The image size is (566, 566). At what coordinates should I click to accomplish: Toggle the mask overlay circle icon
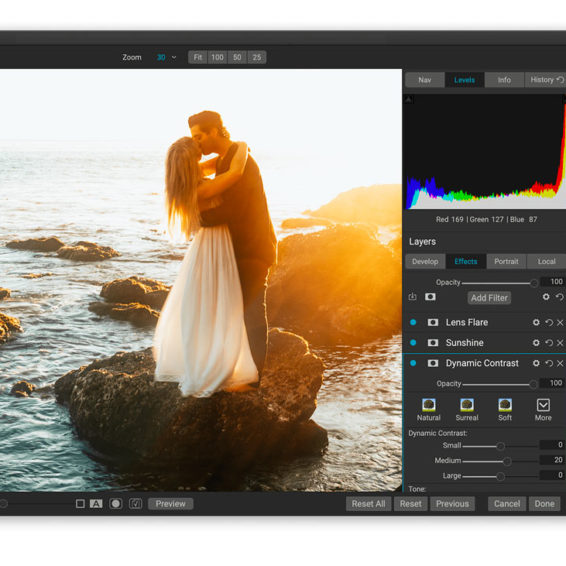point(116,504)
